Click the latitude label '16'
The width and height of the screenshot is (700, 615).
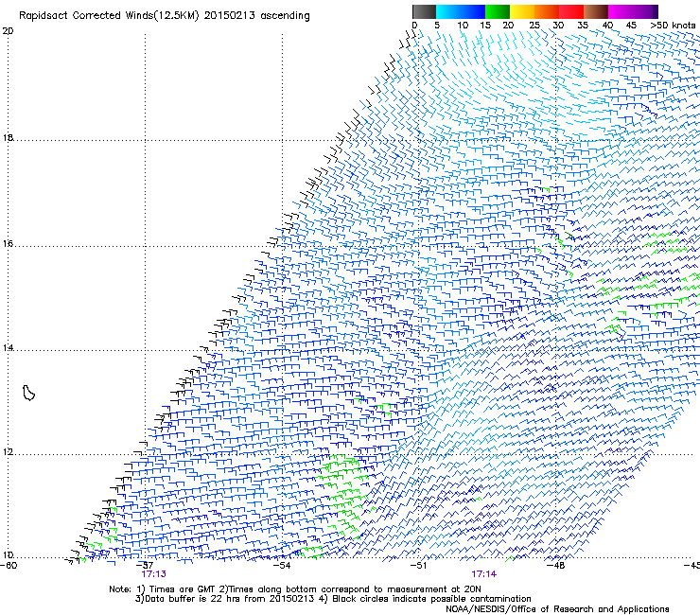click(8, 243)
